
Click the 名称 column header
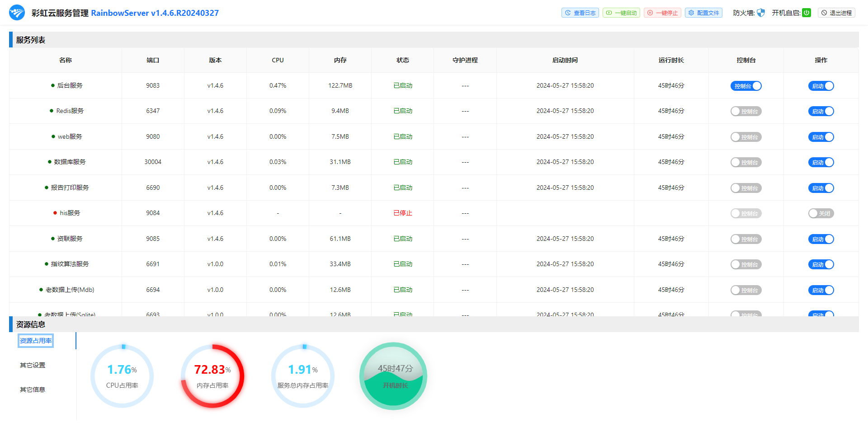click(66, 60)
